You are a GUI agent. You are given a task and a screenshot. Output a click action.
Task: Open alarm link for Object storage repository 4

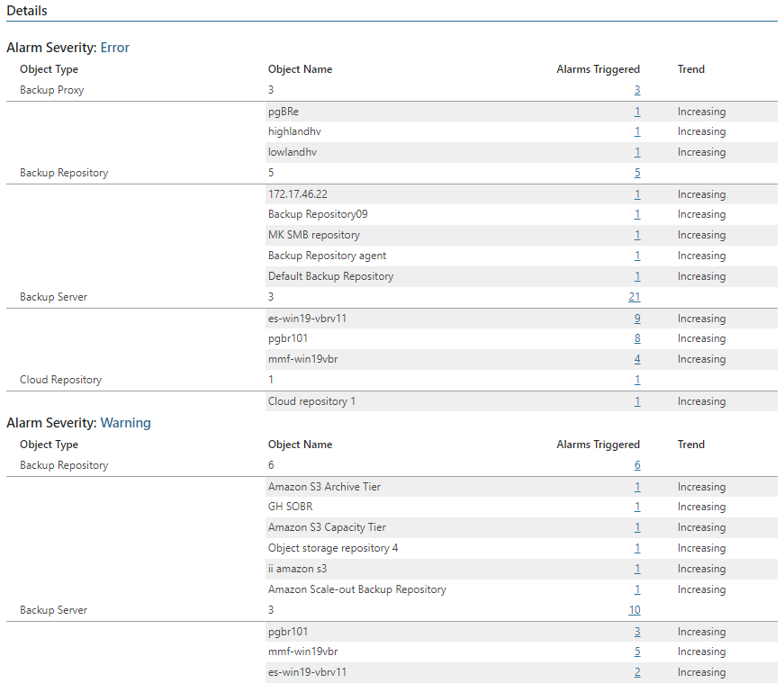(x=637, y=549)
